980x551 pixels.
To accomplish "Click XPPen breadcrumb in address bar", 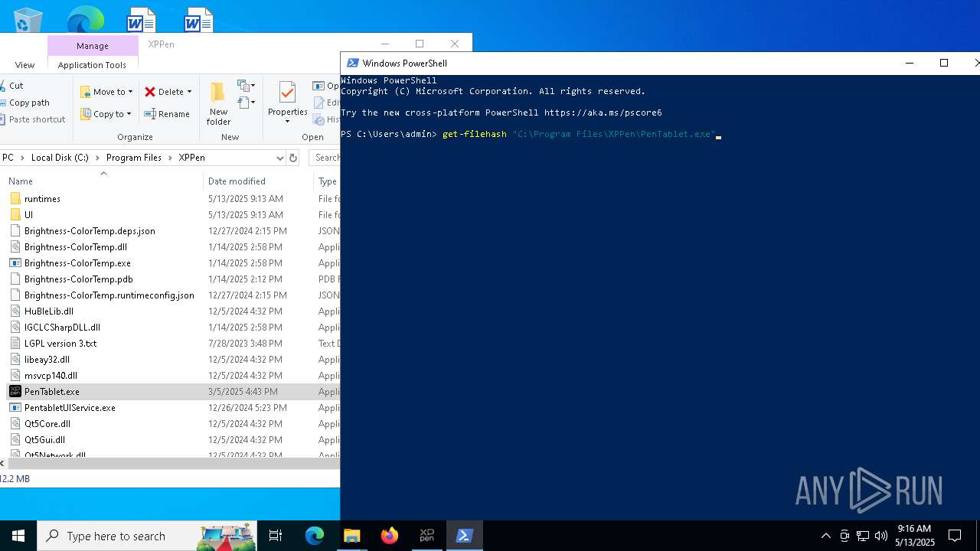I will (x=191, y=158).
